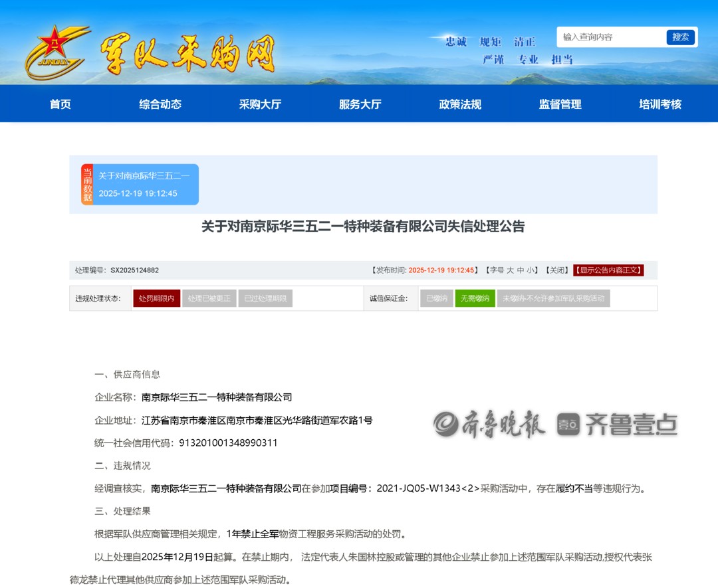Navigate to 政策法规
Image resolution: width=718 pixels, height=588 pixels.
[x=460, y=104]
